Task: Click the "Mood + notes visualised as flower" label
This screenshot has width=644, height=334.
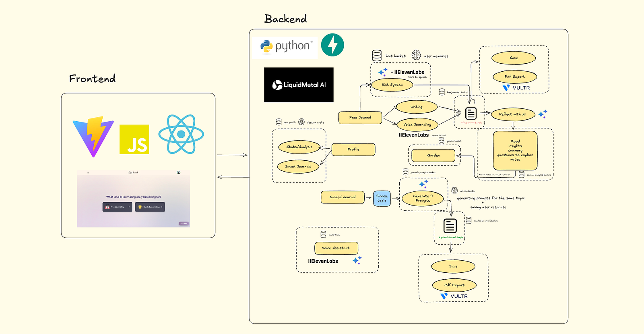Action: coord(494,175)
